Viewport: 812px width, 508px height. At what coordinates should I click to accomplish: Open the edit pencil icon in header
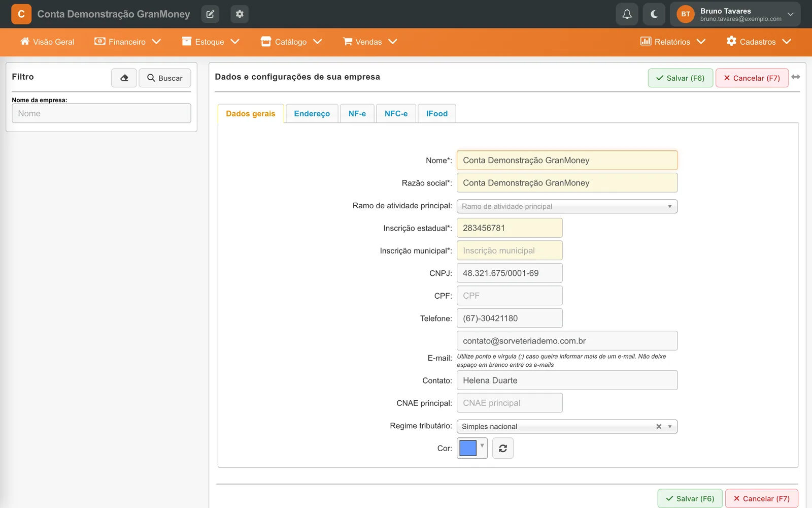point(210,14)
